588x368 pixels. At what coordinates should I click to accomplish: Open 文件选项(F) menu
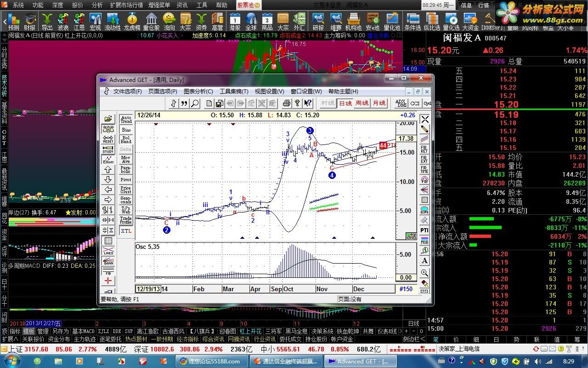click(x=127, y=92)
